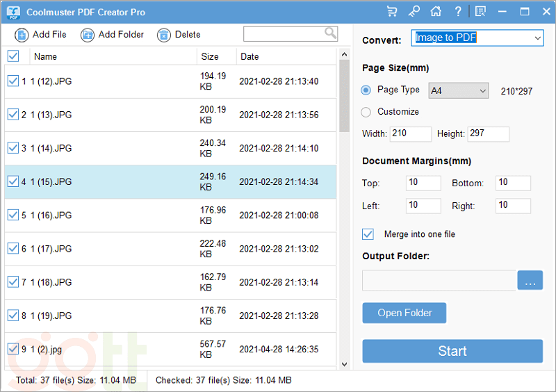Click the Add File icon
This screenshot has height=392, width=556.
pos(22,35)
